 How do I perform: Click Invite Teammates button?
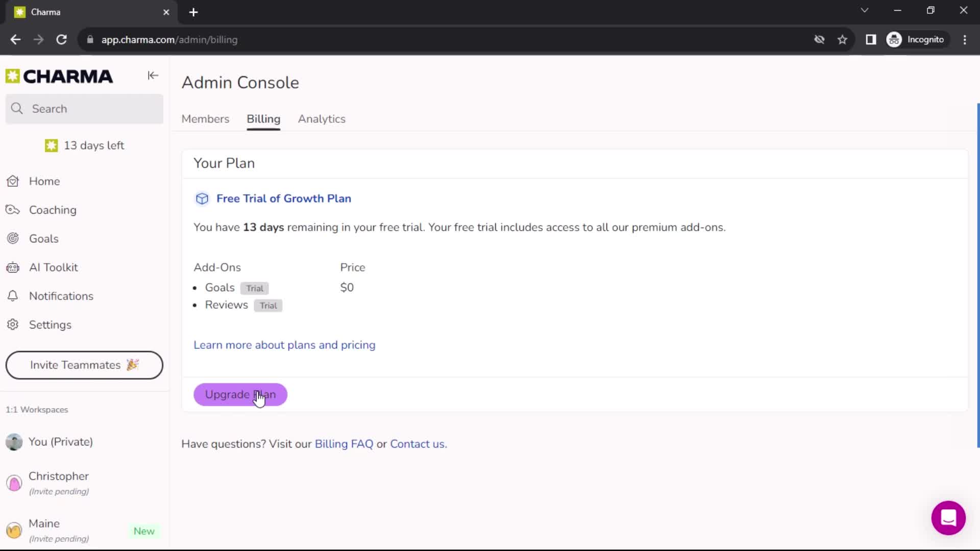point(84,364)
